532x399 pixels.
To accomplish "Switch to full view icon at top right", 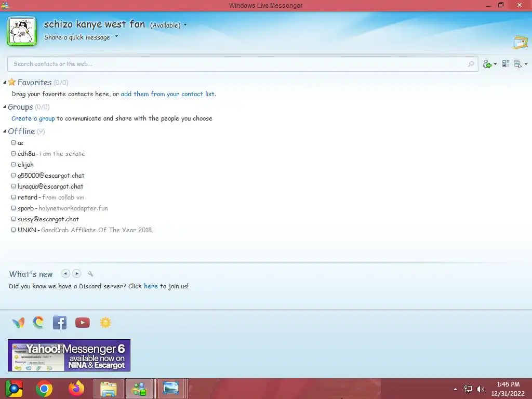I will tap(521, 42).
